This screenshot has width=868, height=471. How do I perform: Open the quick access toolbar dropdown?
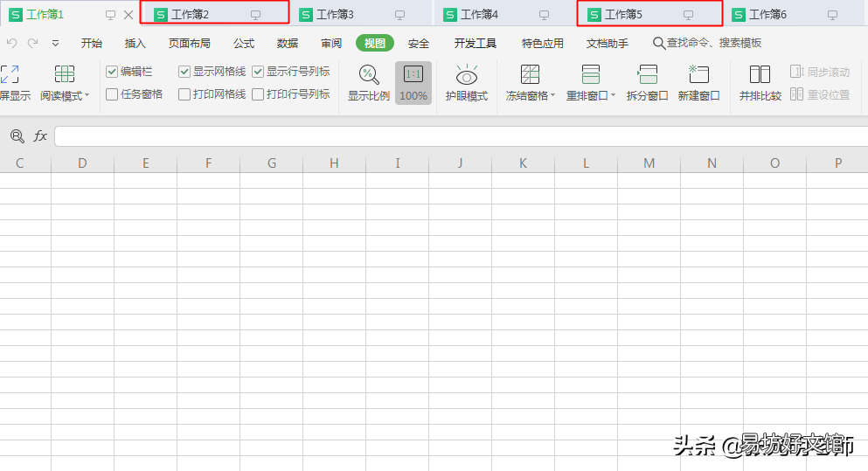tap(55, 43)
